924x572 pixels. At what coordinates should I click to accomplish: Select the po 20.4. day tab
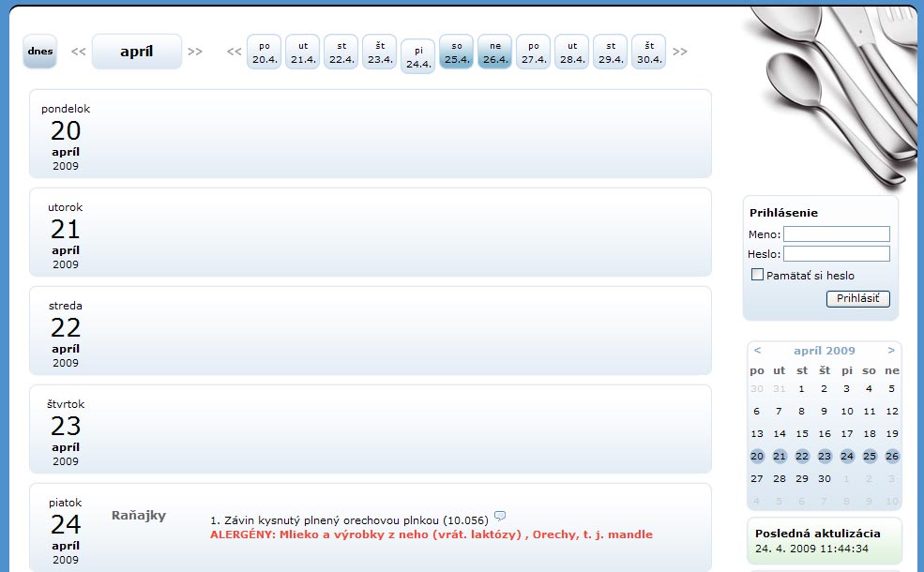pyautogui.click(x=265, y=52)
